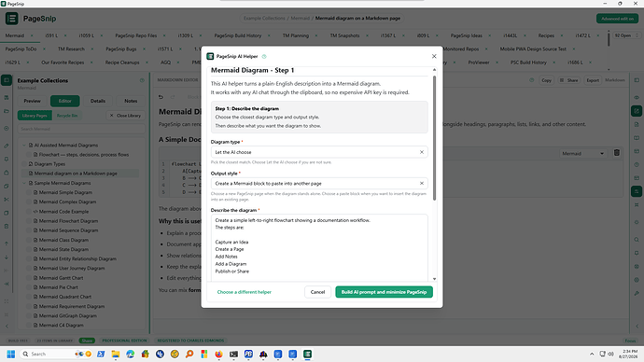Tick the circle beside Mermaid Gantt Chart
The width and height of the screenshot is (644, 362).
(29, 278)
